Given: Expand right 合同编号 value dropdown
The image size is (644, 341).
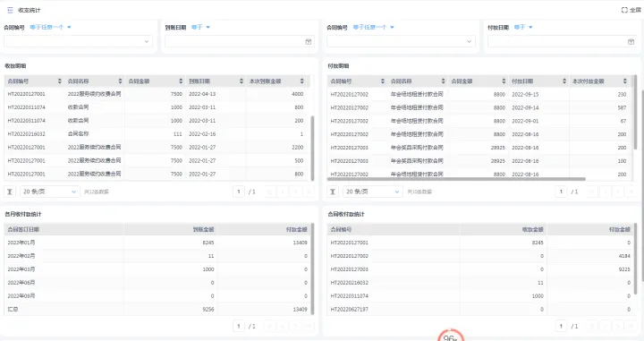Looking at the screenshot, I should (x=470, y=41).
